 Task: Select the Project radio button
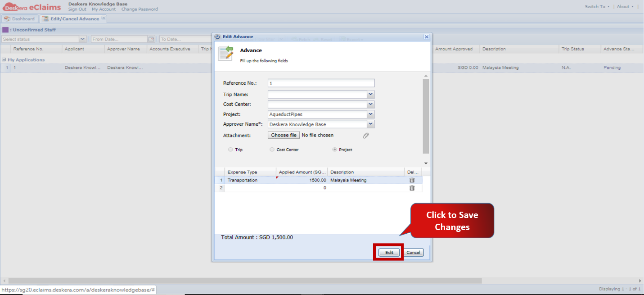pyautogui.click(x=334, y=150)
